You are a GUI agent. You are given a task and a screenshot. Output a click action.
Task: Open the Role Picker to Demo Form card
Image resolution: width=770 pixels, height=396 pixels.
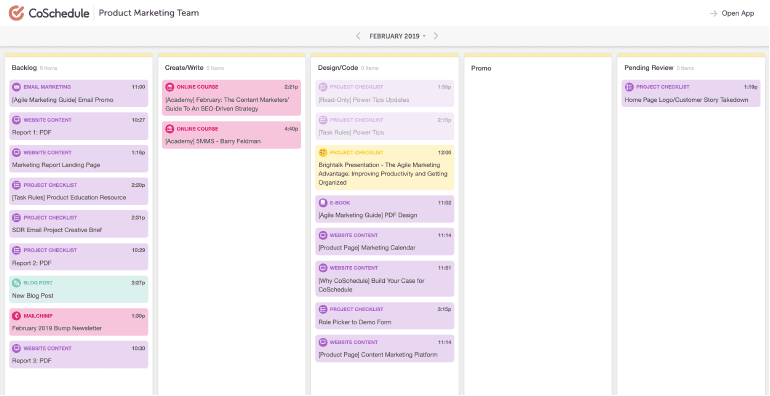click(x=385, y=316)
